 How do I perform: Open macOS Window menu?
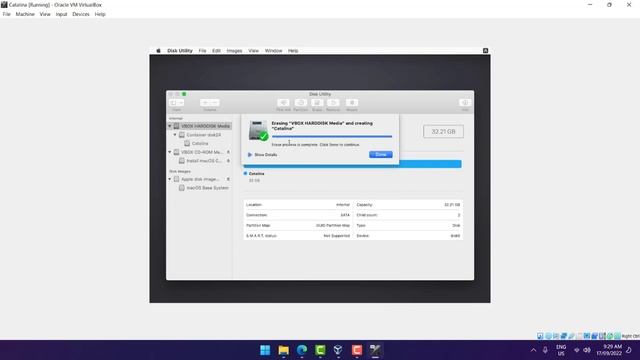click(x=273, y=51)
